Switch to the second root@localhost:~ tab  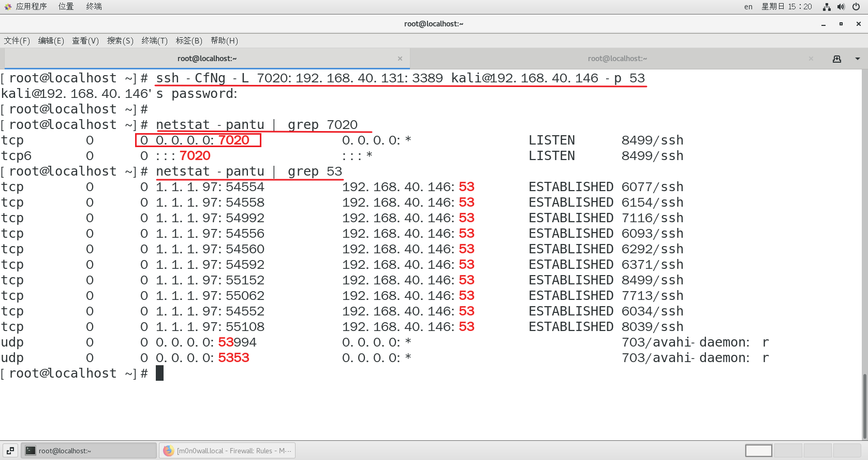point(617,59)
